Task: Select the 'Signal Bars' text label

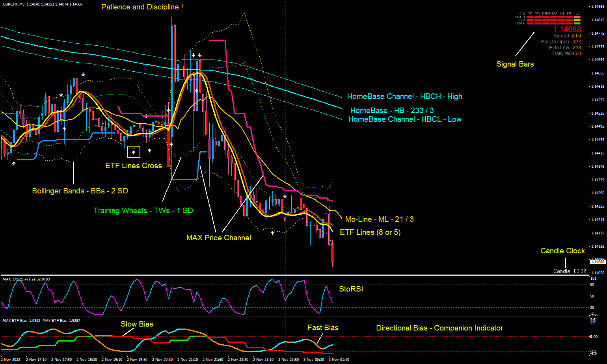Action: point(515,64)
